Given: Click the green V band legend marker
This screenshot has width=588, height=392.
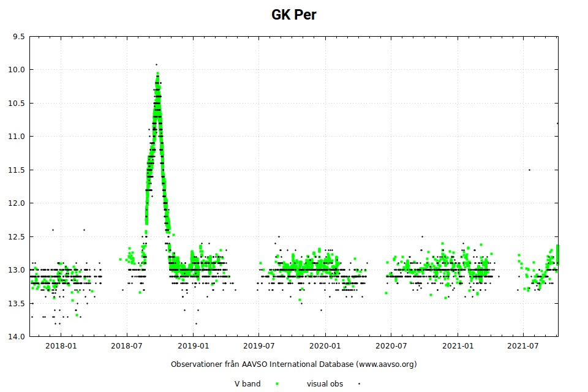Looking at the screenshot, I should pyautogui.click(x=277, y=384).
